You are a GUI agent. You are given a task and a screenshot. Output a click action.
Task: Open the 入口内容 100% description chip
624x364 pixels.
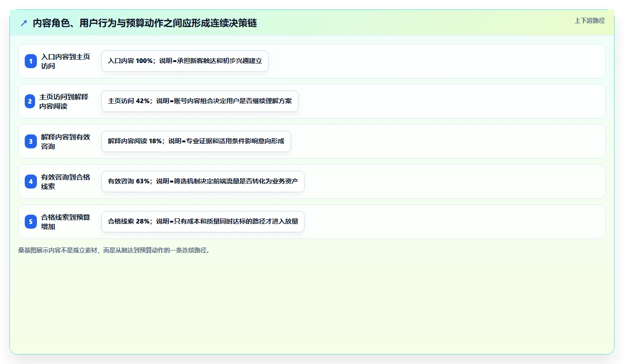[x=185, y=61]
